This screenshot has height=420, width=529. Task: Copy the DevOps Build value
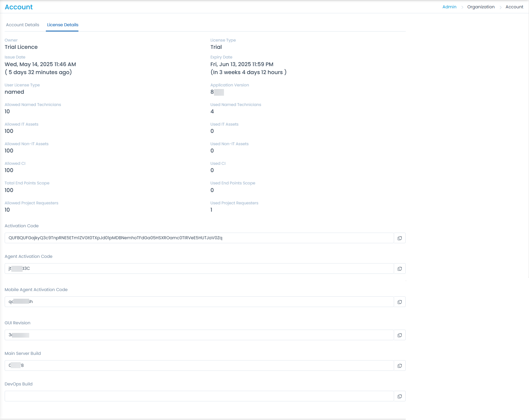(x=399, y=396)
